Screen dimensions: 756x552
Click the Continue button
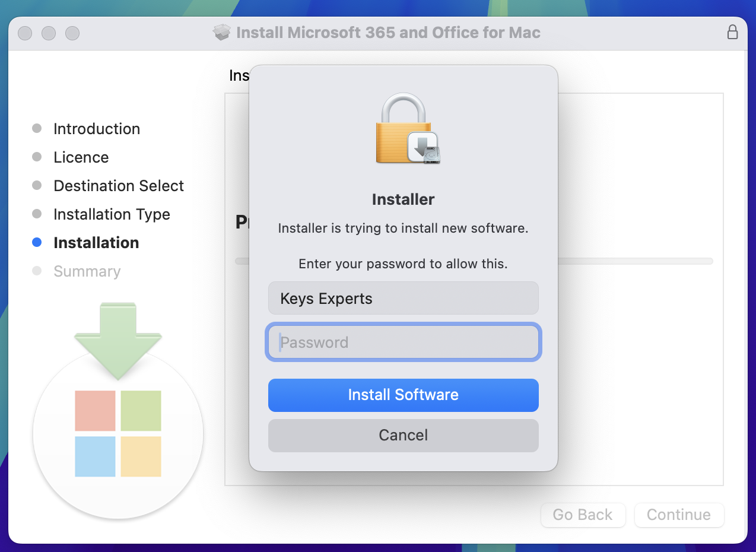(x=679, y=515)
